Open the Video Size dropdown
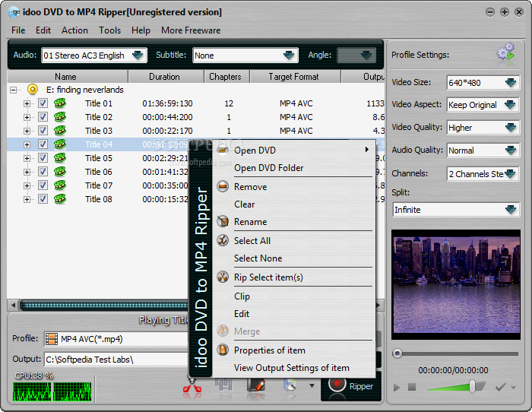This screenshot has height=412, width=532. pos(510,82)
